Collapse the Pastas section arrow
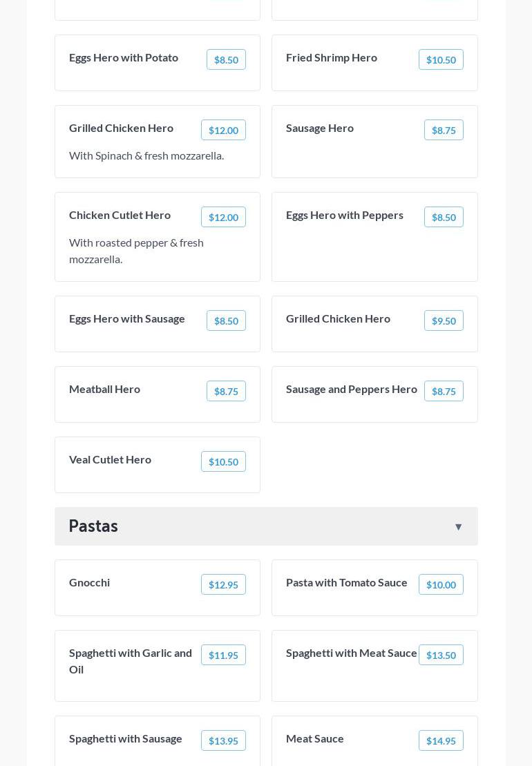Viewport: 532px width, 766px height. (x=458, y=527)
